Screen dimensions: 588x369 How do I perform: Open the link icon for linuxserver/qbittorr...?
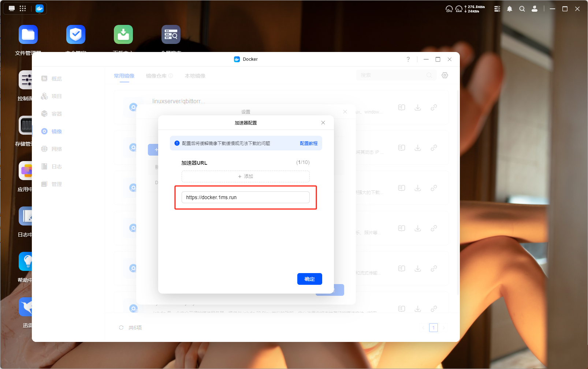point(434,107)
